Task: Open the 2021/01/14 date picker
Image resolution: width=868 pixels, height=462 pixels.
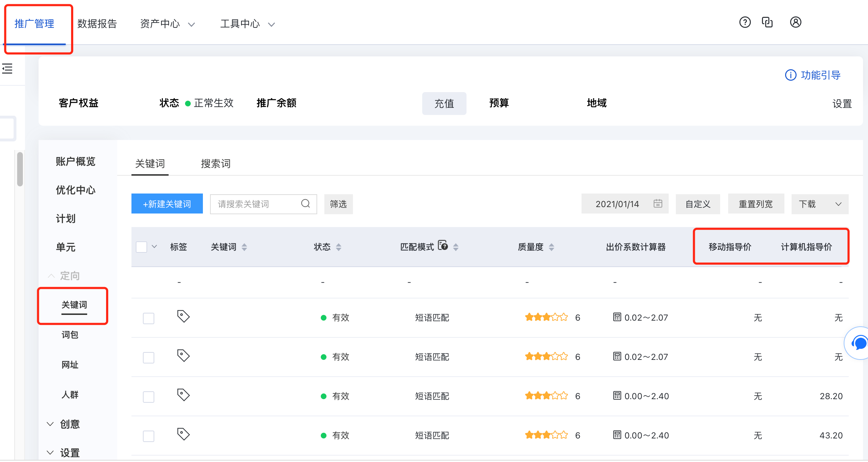Action: tap(625, 204)
